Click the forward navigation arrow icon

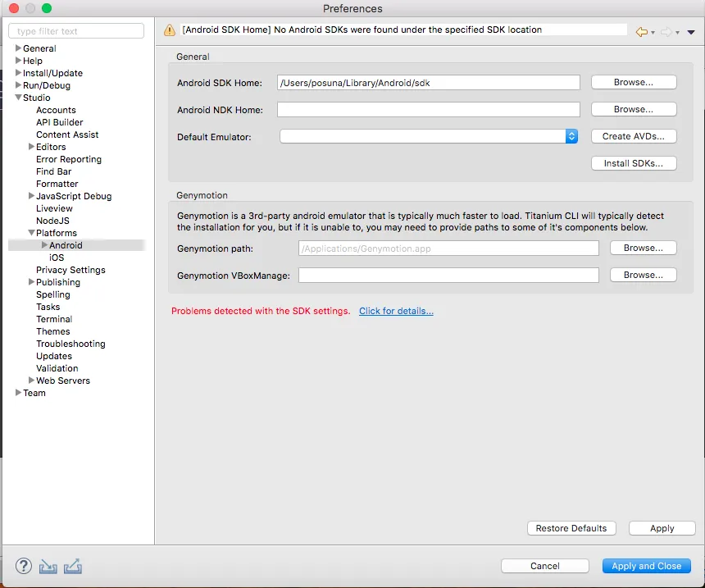[666, 32]
